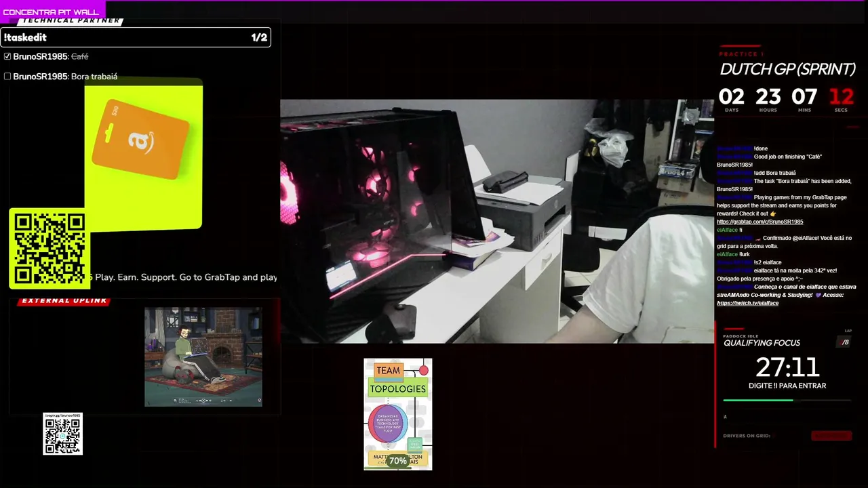Screen dimensions: 868x488
Task: Click the 'PRACTICE 1' label
Action: click(741, 54)
